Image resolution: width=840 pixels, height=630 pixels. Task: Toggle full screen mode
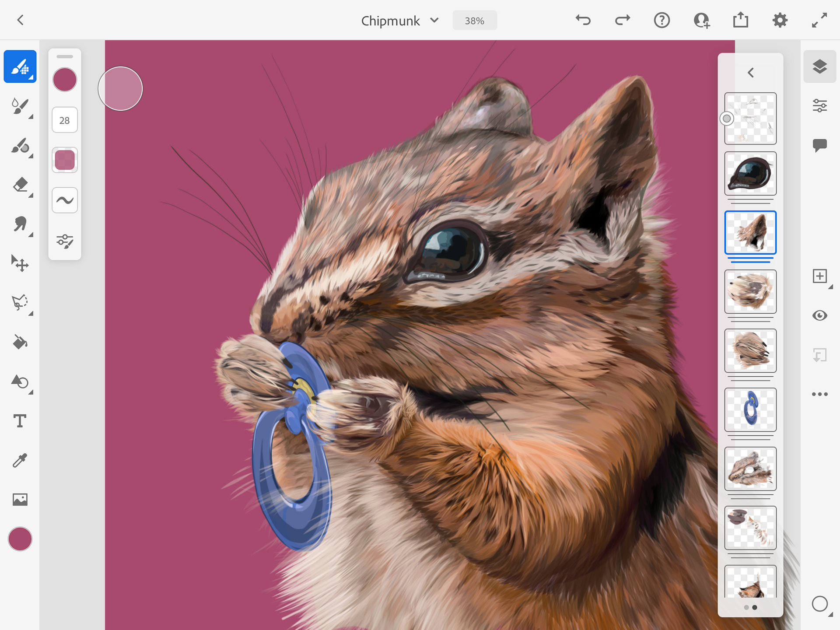(819, 20)
